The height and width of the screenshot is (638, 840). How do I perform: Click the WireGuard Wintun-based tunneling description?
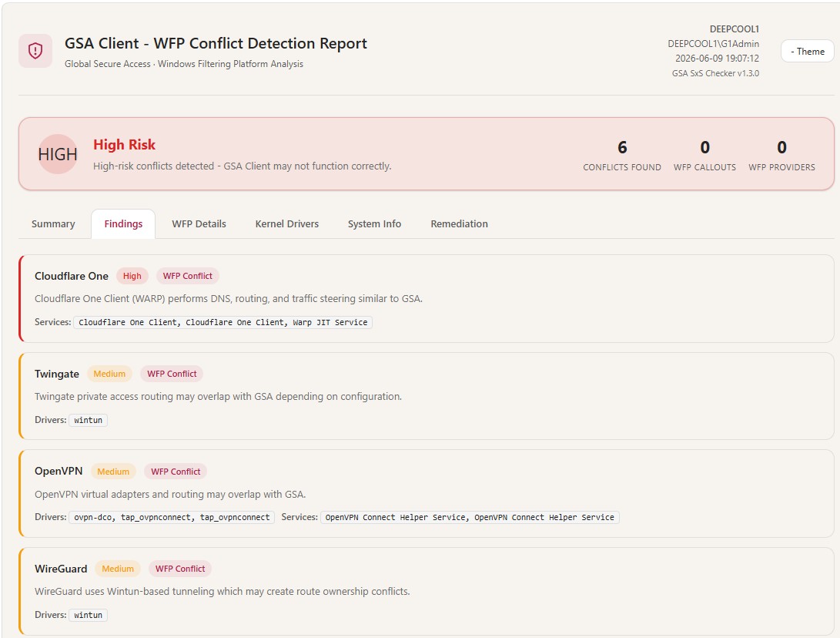pos(223,591)
